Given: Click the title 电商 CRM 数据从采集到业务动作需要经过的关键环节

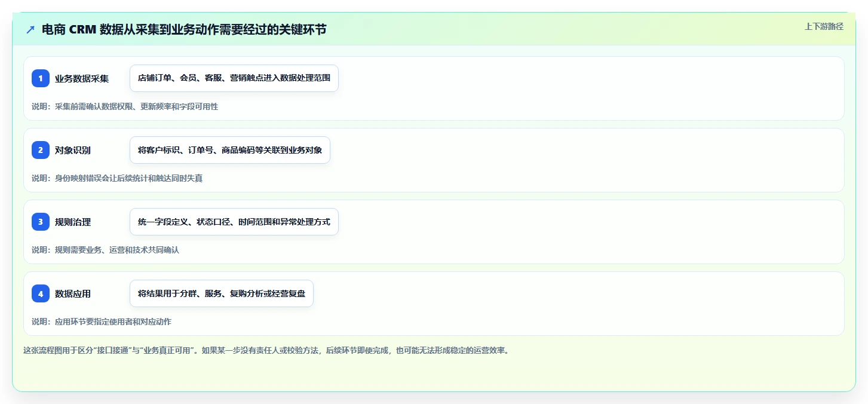Looking at the screenshot, I should click(x=184, y=30).
